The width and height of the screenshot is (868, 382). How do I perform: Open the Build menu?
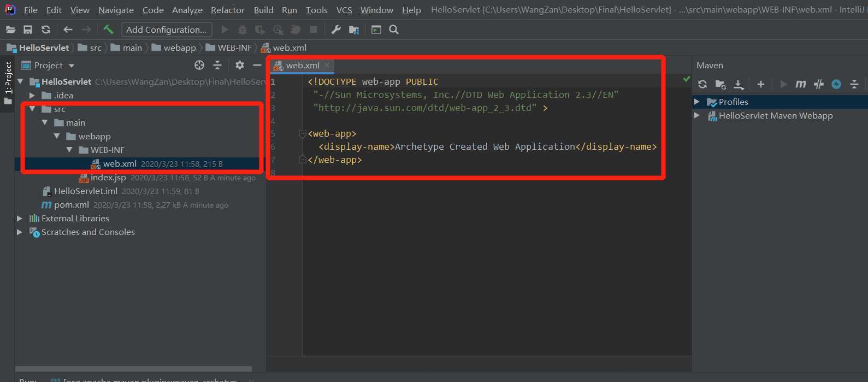coord(263,10)
